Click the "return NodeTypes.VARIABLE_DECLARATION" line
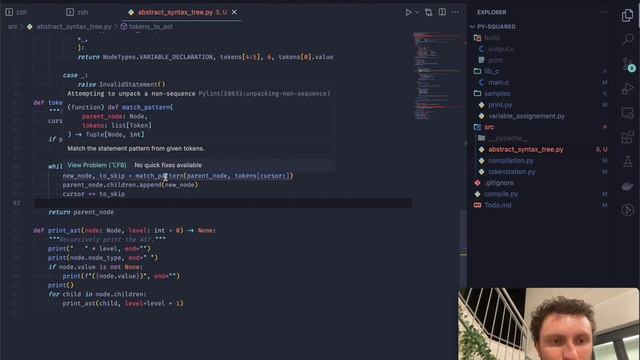Image resolution: width=640 pixels, height=360 pixels. click(205, 57)
